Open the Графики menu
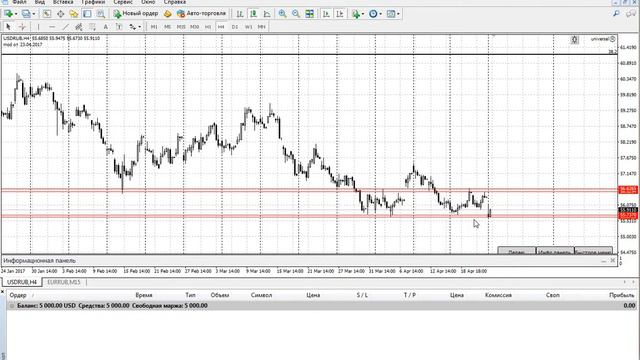 click(x=93, y=2)
